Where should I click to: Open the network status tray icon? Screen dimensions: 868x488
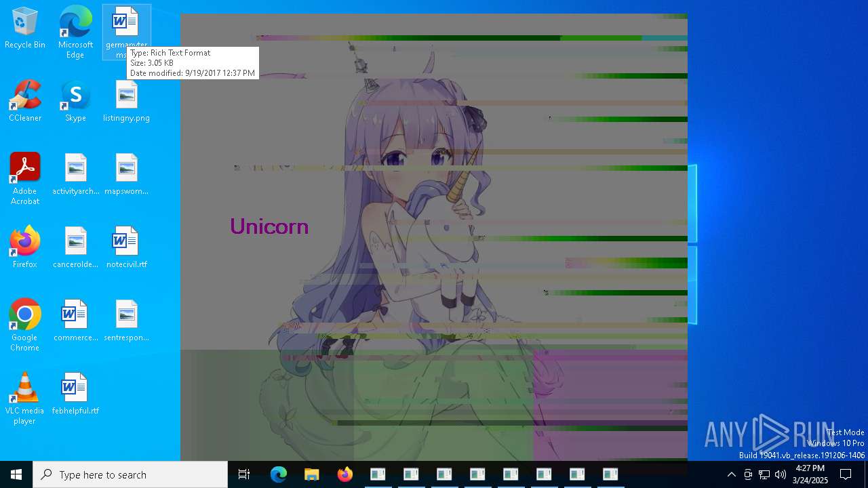(764, 474)
